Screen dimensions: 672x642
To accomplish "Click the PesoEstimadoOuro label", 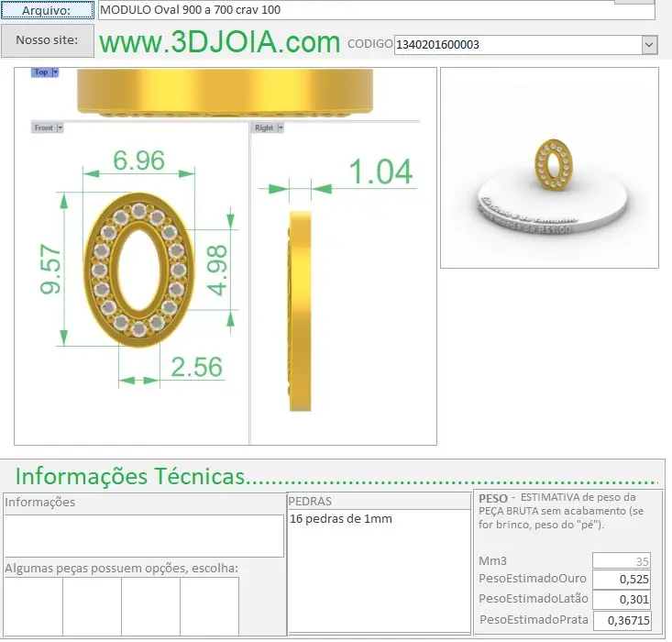I will tap(533, 579).
